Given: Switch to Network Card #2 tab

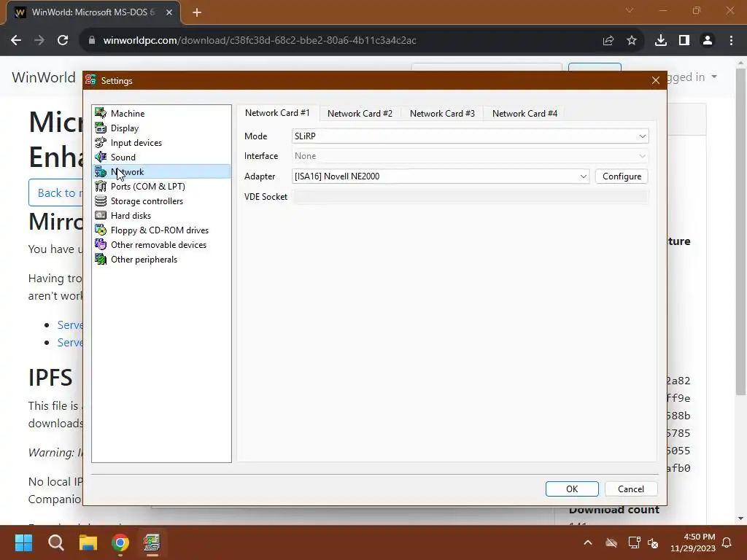Looking at the screenshot, I should click(x=360, y=113).
